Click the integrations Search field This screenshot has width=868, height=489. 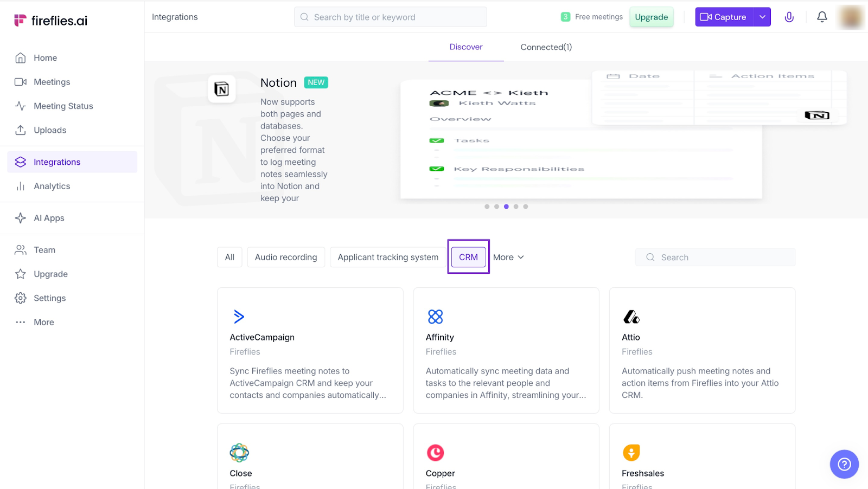715,258
